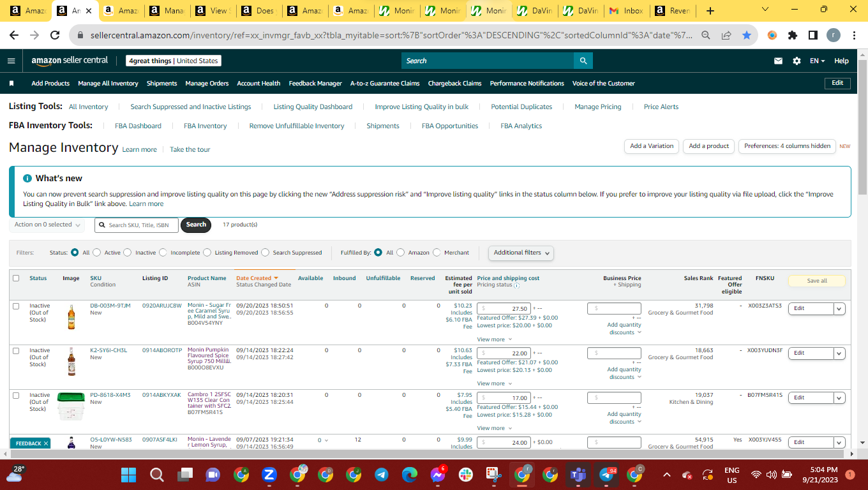Open the browser Extensions puzzle icon

[x=793, y=35]
